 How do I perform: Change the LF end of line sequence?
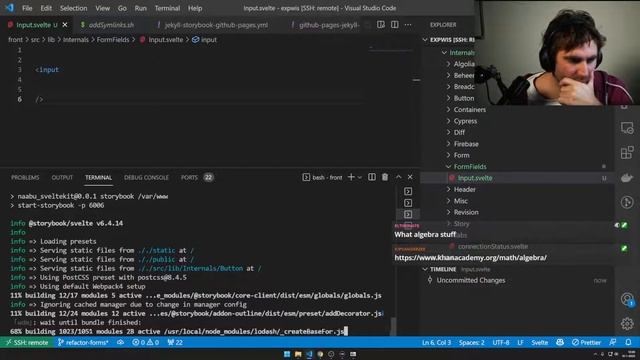(520, 342)
